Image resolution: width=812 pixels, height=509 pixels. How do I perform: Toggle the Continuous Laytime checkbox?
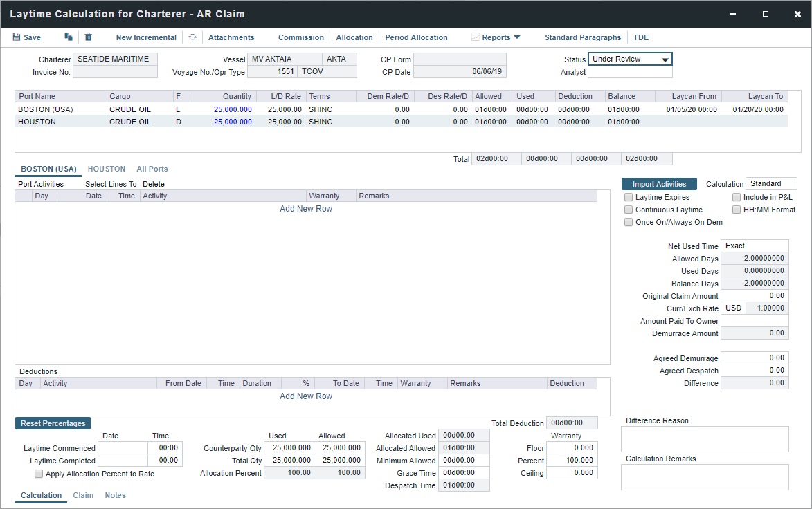(x=629, y=210)
